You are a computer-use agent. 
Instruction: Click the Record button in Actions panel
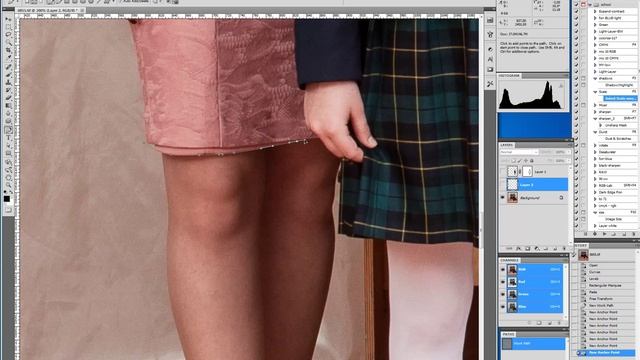click(595, 234)
